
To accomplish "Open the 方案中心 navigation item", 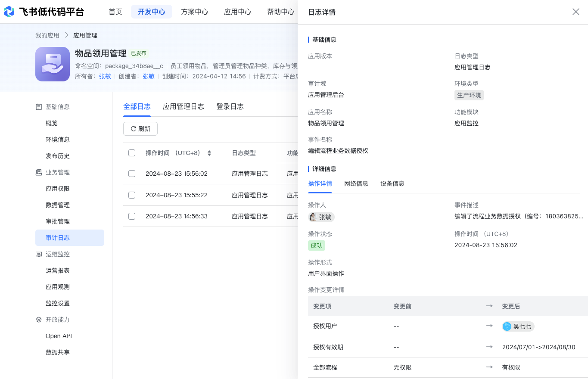I will [195, 12].
